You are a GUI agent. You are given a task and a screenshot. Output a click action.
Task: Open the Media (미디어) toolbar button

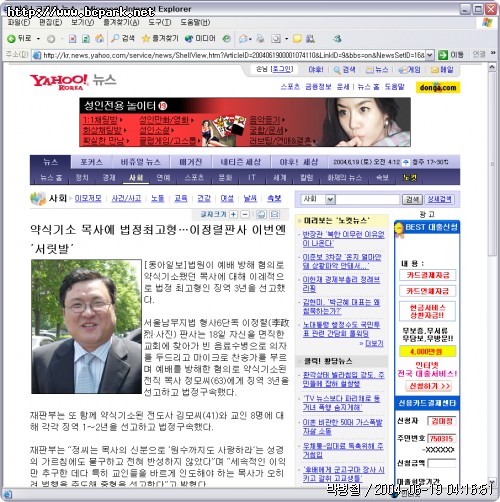tap(200, 39)
